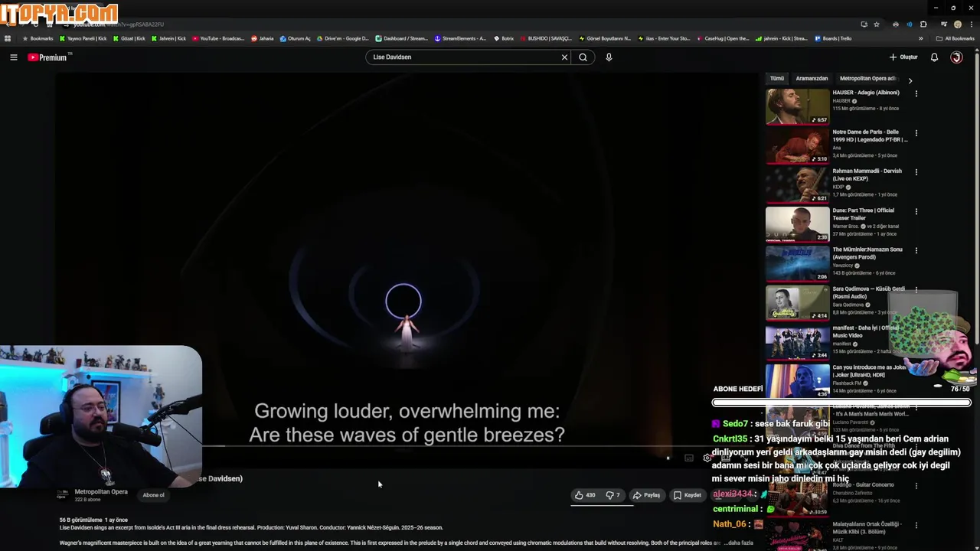Open options menu for HAUSER - Adagio video
This screenshot has height=551, width=980.
[x=916, y=94]
